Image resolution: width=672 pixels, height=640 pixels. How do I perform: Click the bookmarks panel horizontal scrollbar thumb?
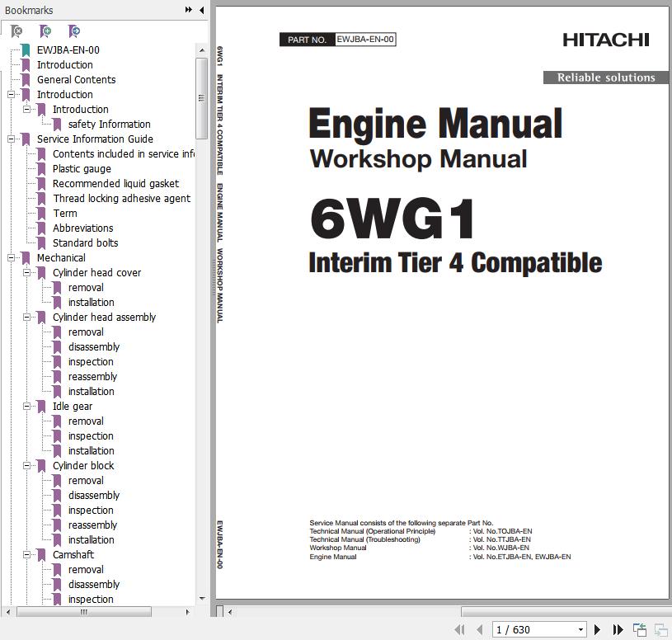pos(84,612)
